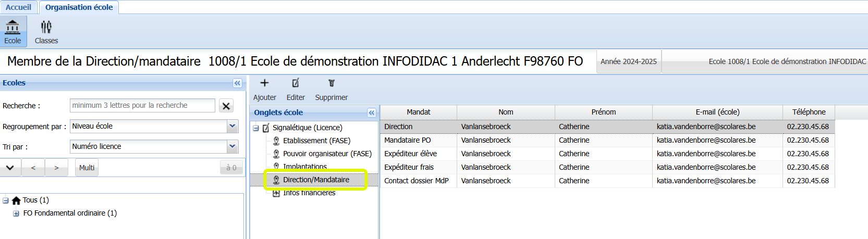
Task: Click the Supprimer trash icon
Action: [x=331, y=83]
